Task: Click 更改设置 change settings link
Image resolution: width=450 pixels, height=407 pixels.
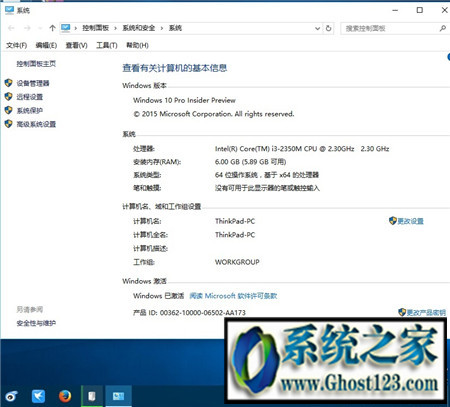Action: (x=410, y=221)
